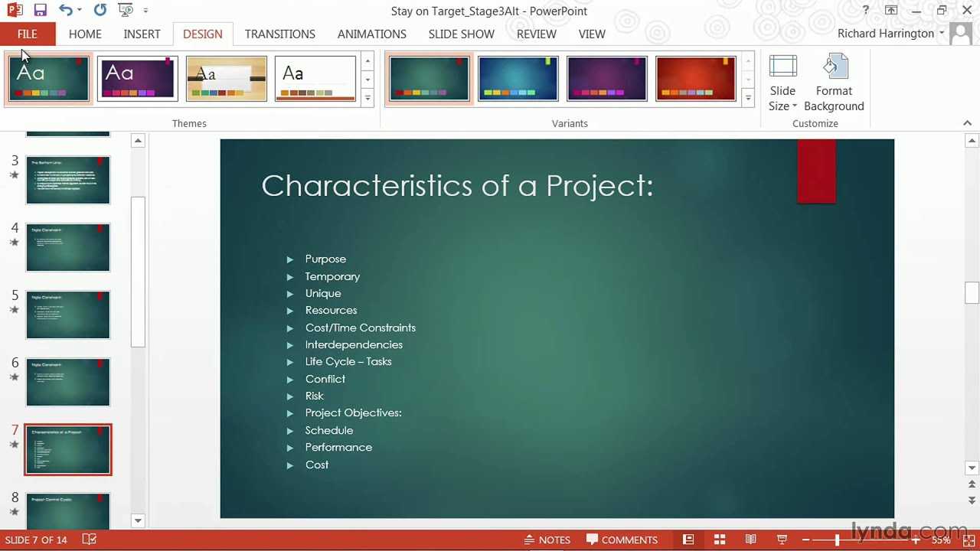Select Normal view icon in status bar
980x551 pixels.
688,540
